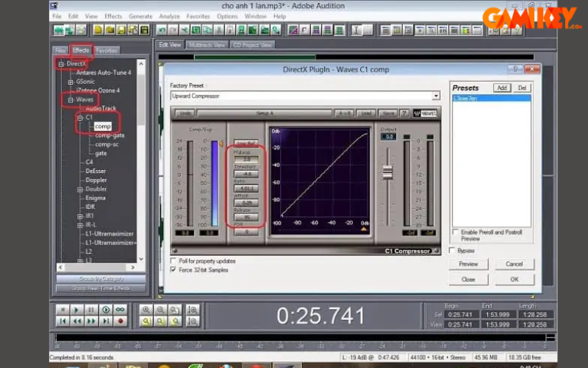Image resolution: width=588 pixels, height=368 pixels.
Task: Click the Del preset button
Action: [x=522, y=88]
